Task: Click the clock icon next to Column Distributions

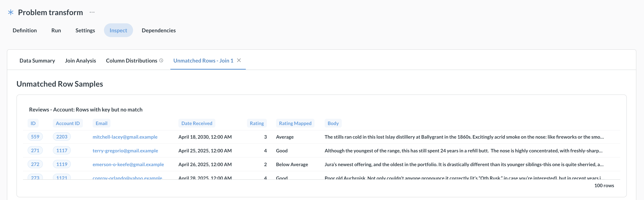Action: (x=161, y=60)
